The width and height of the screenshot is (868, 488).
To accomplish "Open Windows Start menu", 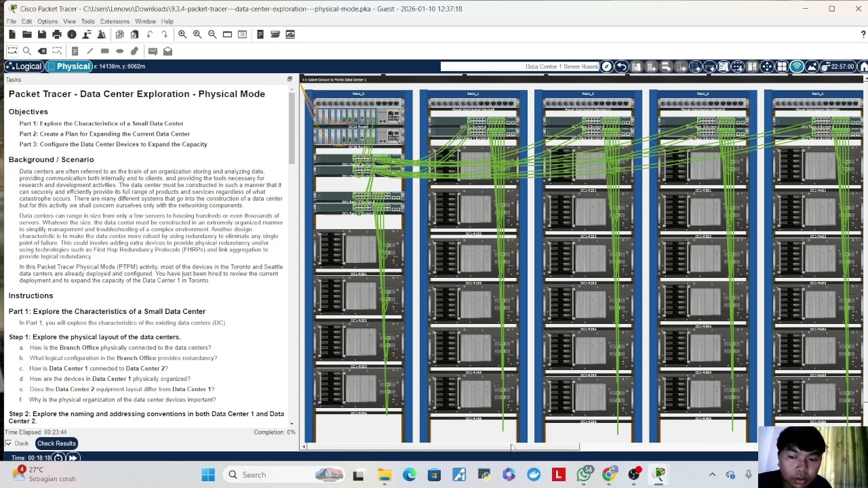I will pos(208,475).
